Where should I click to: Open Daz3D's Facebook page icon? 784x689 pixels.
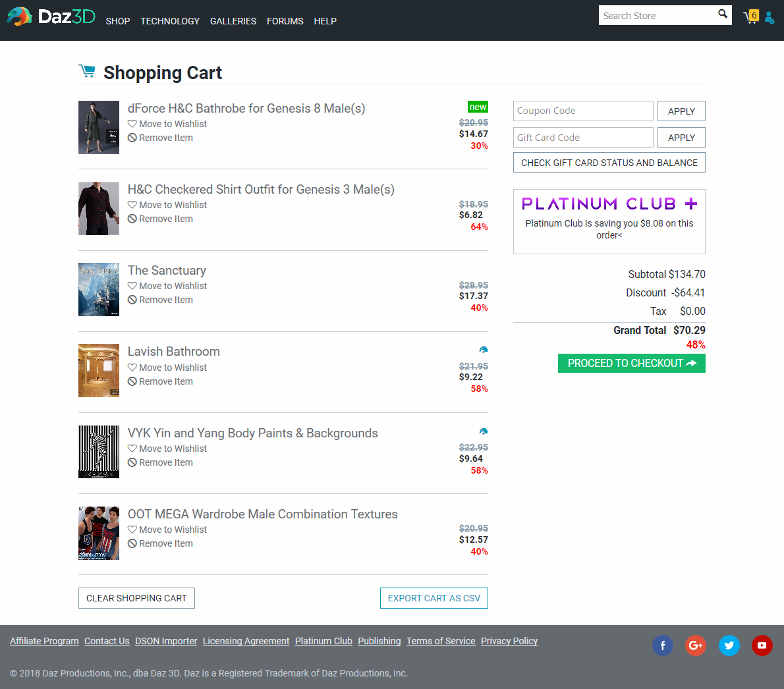coord(663,646)
